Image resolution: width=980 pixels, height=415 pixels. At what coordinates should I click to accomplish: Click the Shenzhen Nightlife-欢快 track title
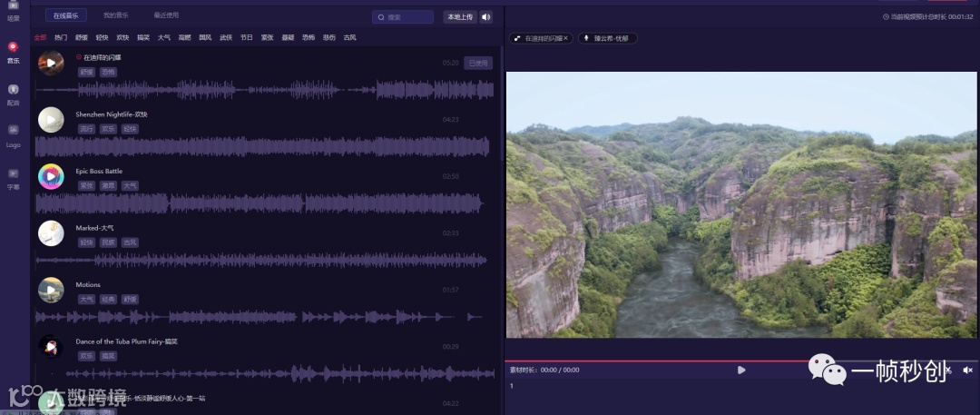pos(112,114)
